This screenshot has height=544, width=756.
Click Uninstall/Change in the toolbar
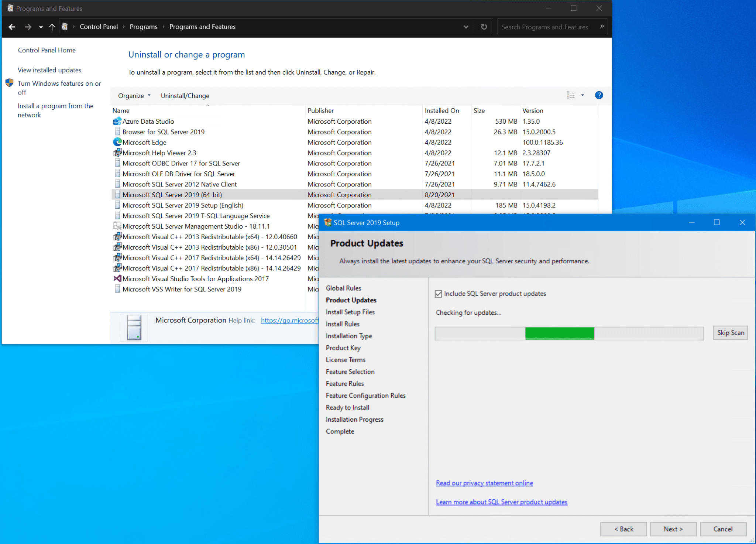click(x=185, y=95)
